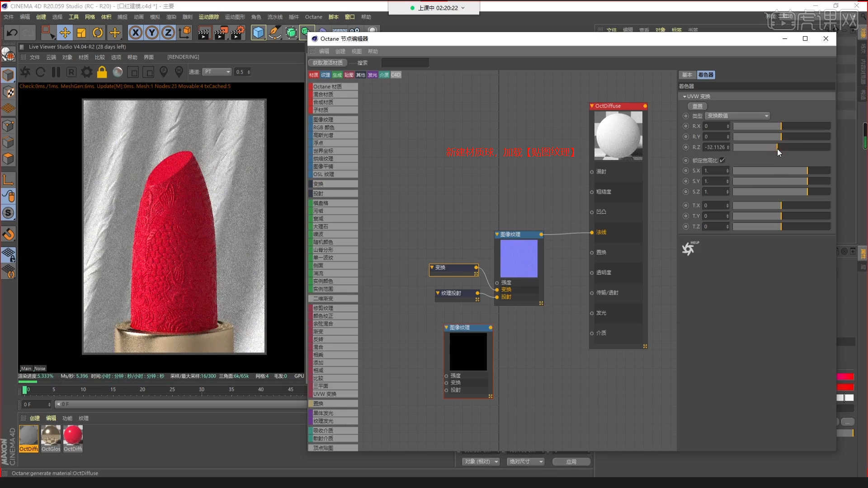The image size is (868, 488).
Task: Select the Move tool
Action: tap(65, 33)
